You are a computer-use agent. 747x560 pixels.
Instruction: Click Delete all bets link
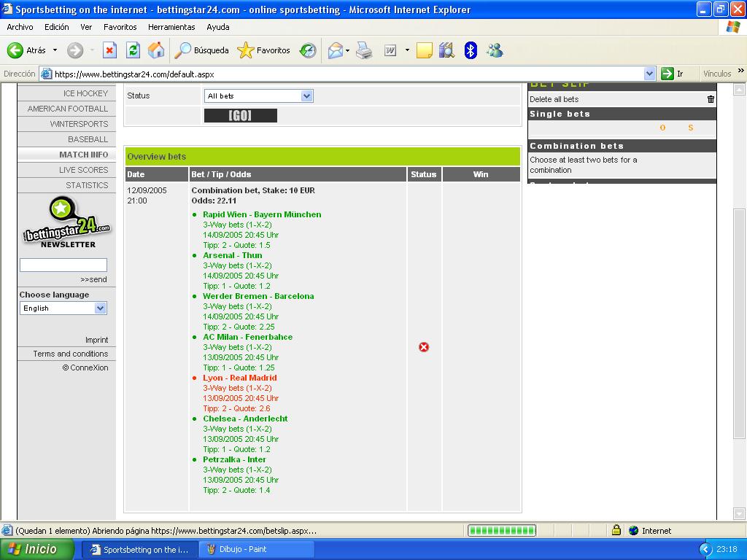click(x=554, y=99)
